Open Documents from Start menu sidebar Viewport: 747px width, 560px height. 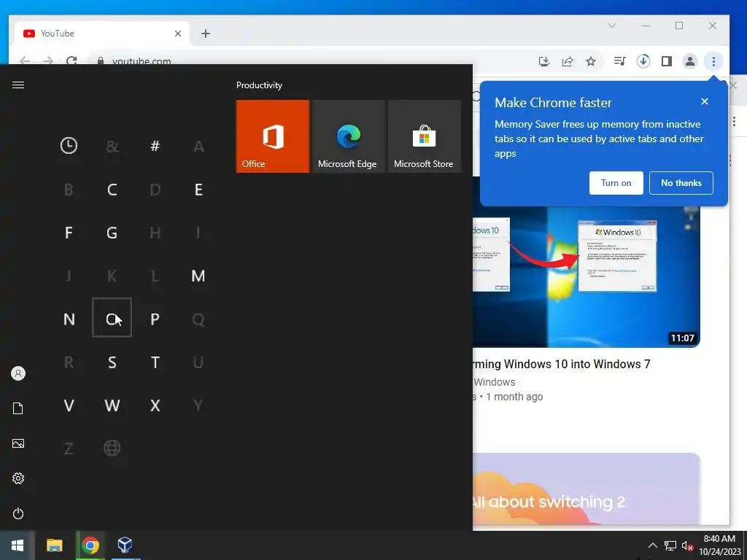pyautogui.click(x=18, y=408)
